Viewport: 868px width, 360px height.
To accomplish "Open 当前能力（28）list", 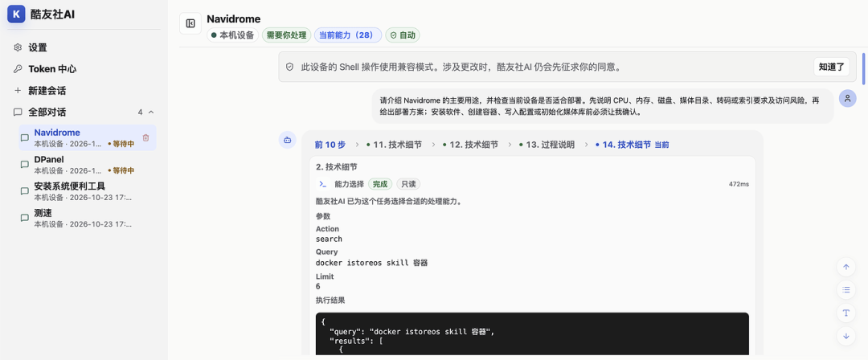I will 348,35.
